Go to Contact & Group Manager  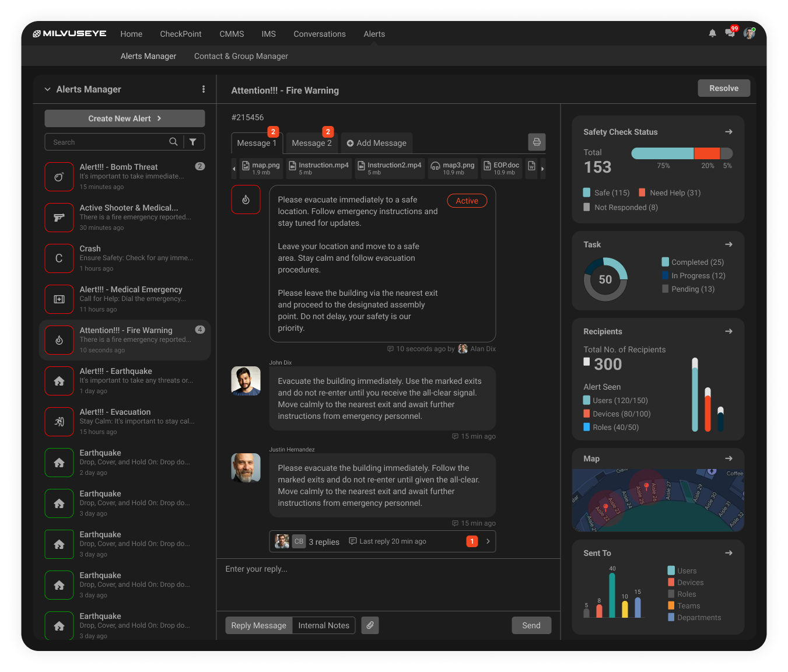pos(241,56)
